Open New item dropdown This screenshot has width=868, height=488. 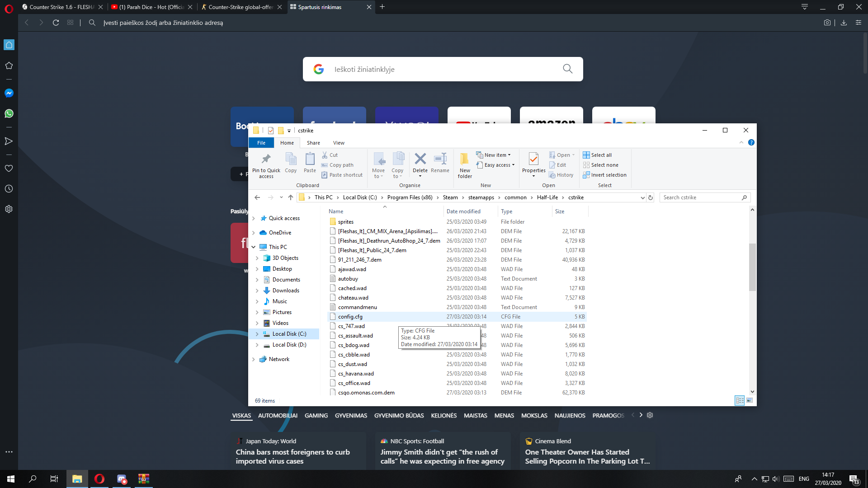pyautogui.click(x=493, y=155)
